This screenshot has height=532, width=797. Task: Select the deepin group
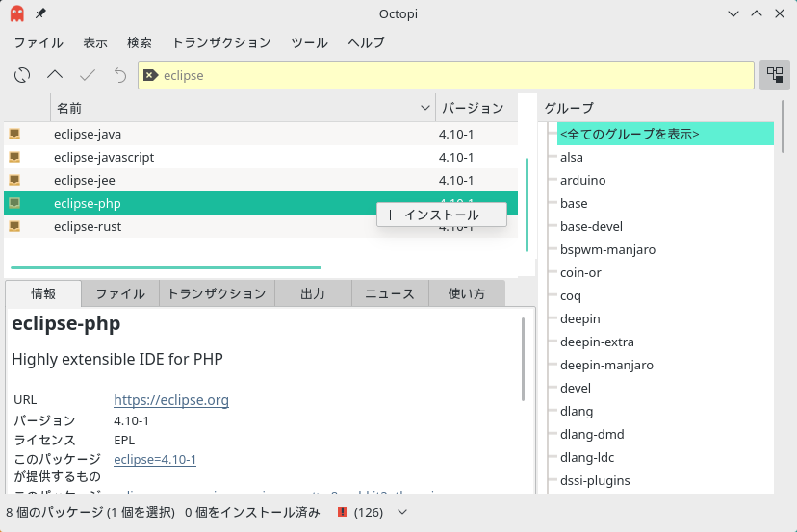pos(580,318)
